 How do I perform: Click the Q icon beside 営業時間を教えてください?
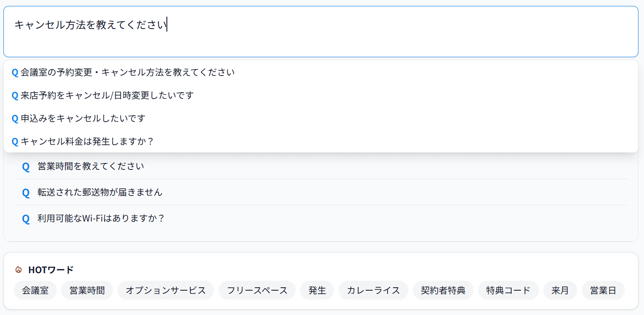(x=26, y=166)
